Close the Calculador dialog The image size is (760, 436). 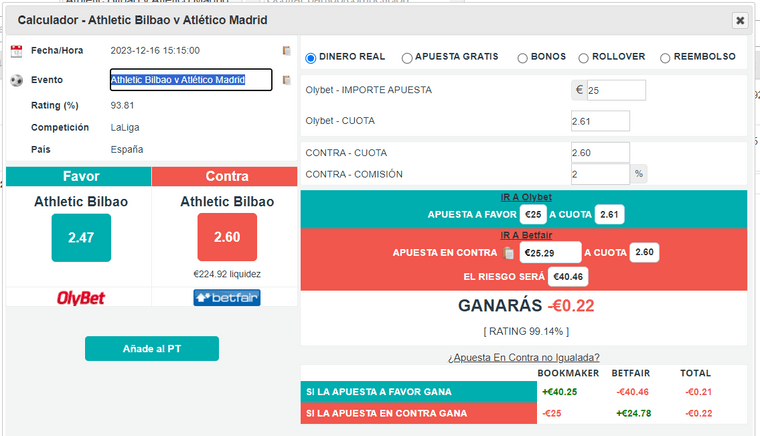pyautogui.click(x=740, y=20)
